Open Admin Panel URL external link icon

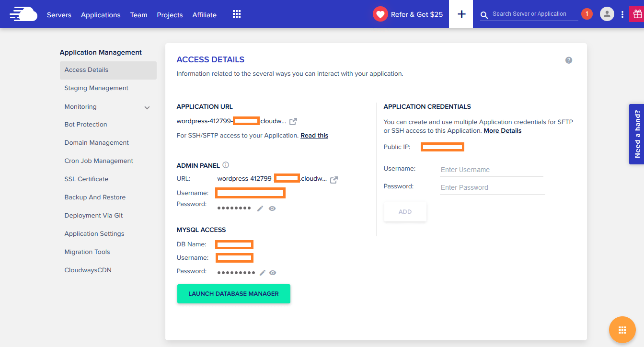[x=334, y=180]
